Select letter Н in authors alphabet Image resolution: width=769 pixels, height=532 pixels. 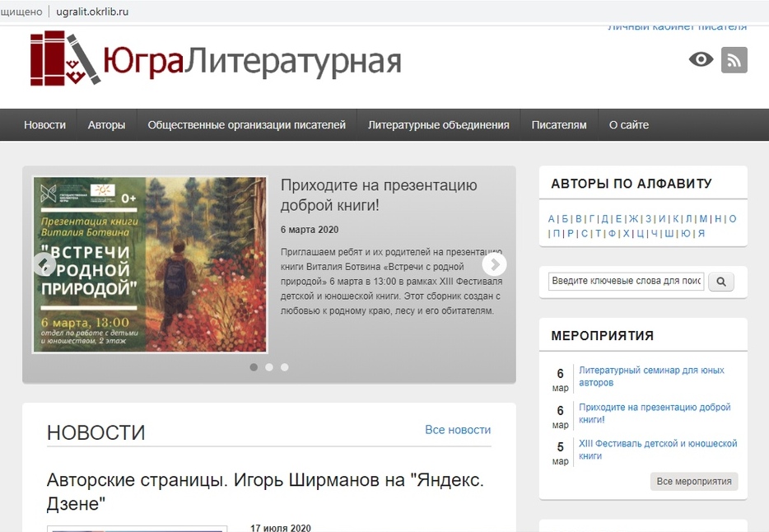coord(718,219)
